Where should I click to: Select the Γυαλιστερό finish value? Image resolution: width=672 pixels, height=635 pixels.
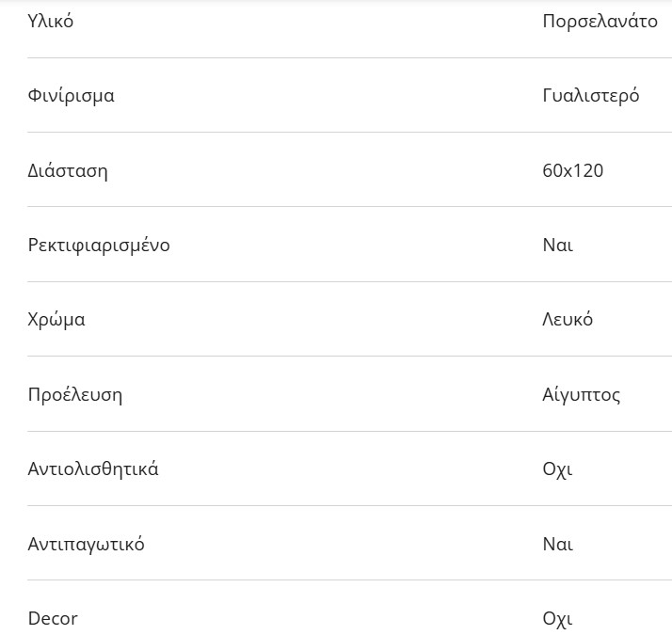[591, 96]
